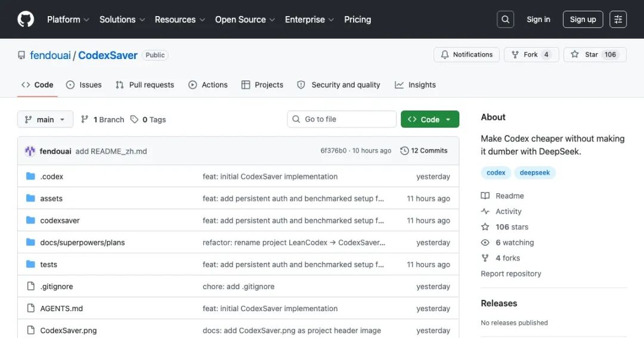The width and height of the screenshot is (644, 338).
Task: Click the Star icon button
Action: (x=575, y=54)
